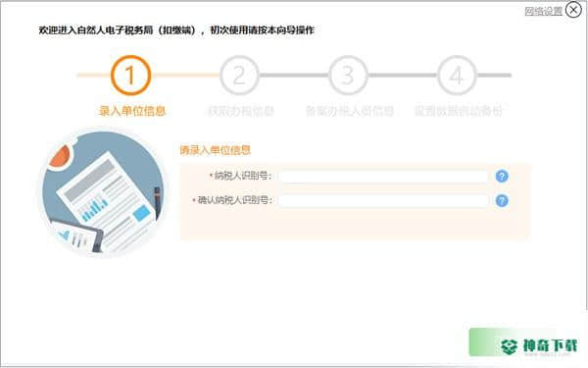
Task: Click the 录入单位信息 step label
Action: pos(132,111)
